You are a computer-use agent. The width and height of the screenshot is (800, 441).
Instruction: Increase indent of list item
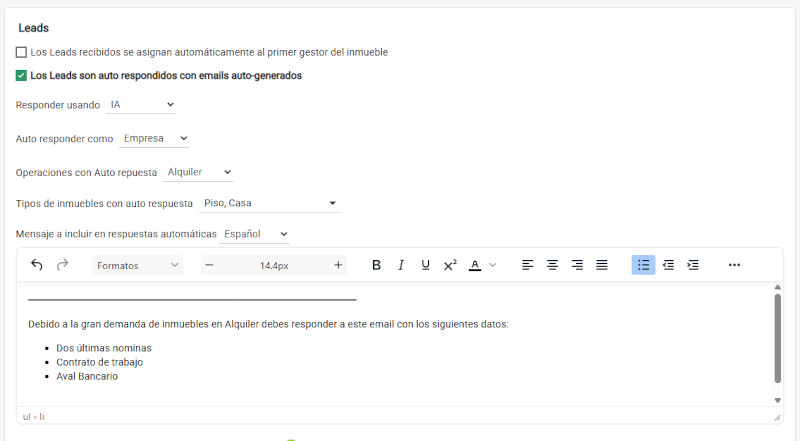693,265
